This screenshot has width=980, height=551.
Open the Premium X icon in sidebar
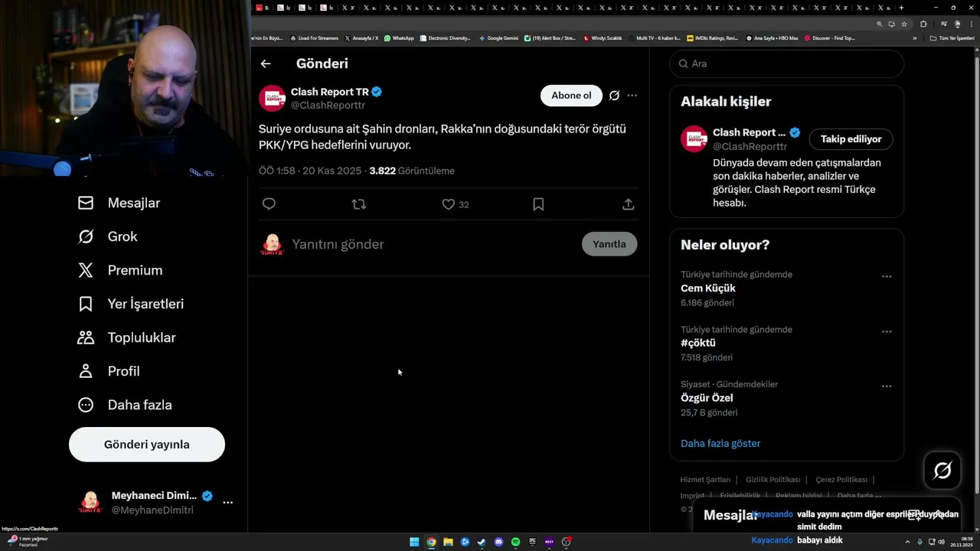[86, 270]
